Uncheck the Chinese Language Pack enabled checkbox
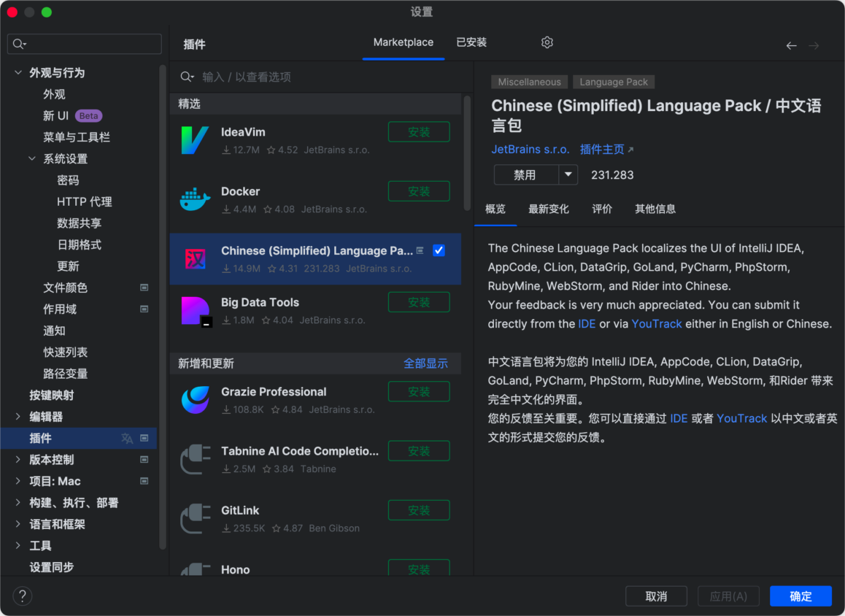 (439, 250)
